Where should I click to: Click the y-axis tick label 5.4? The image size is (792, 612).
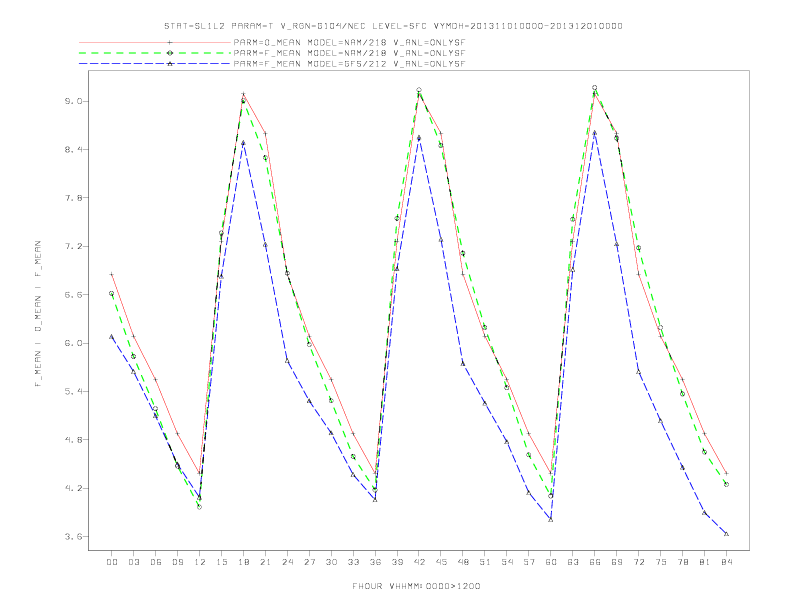(x=73, y=391)
